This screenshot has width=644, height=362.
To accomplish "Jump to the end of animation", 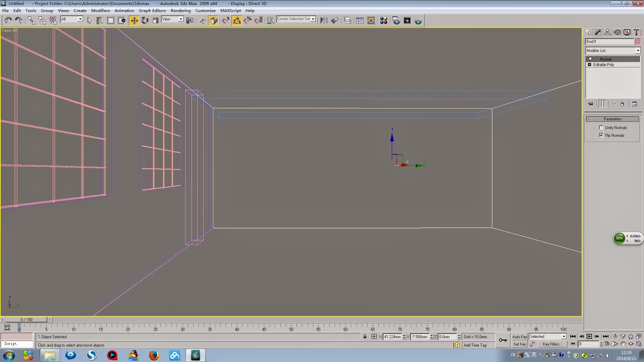I will pos(605,337).
